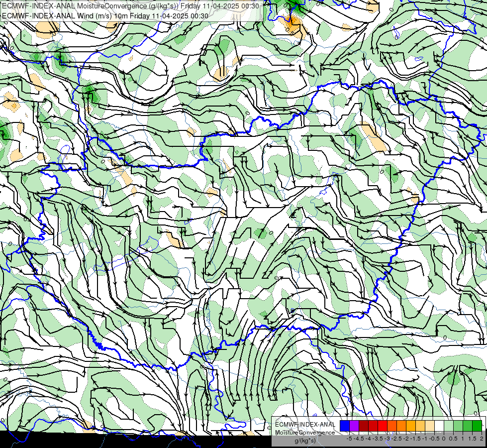Click the MoistureConvergence title line at top

(130, 6)
